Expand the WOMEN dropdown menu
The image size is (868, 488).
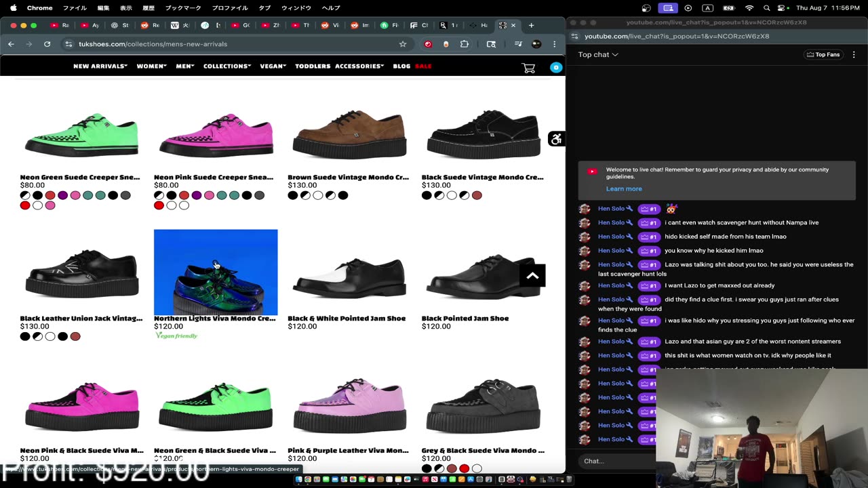pos(152,66)
